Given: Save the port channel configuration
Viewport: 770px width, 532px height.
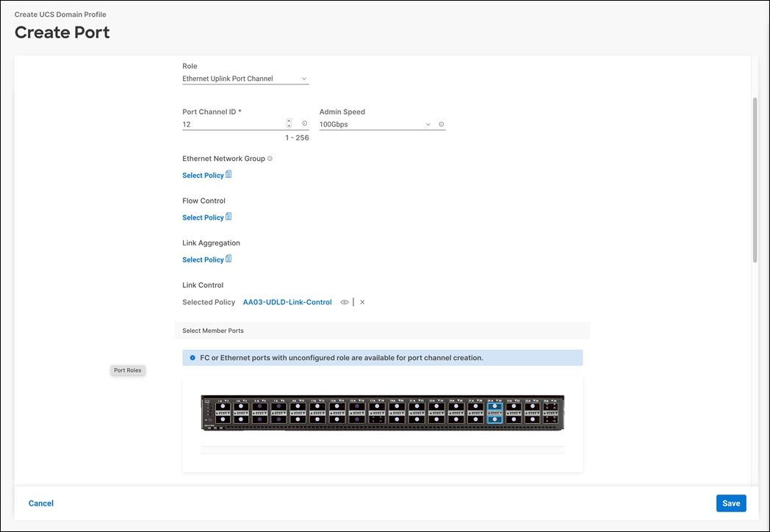Looking at the screenshot, I should click(x=730, y=503).
